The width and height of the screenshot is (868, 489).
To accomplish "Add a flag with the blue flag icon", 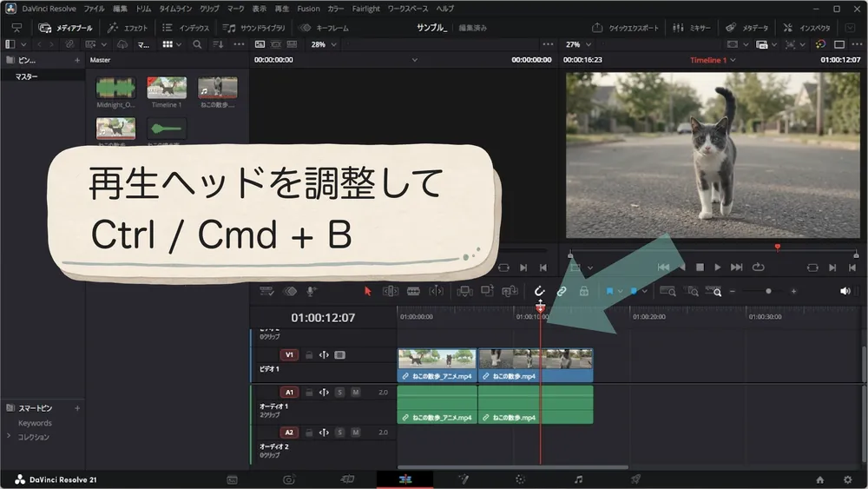I will coord(609,291).
